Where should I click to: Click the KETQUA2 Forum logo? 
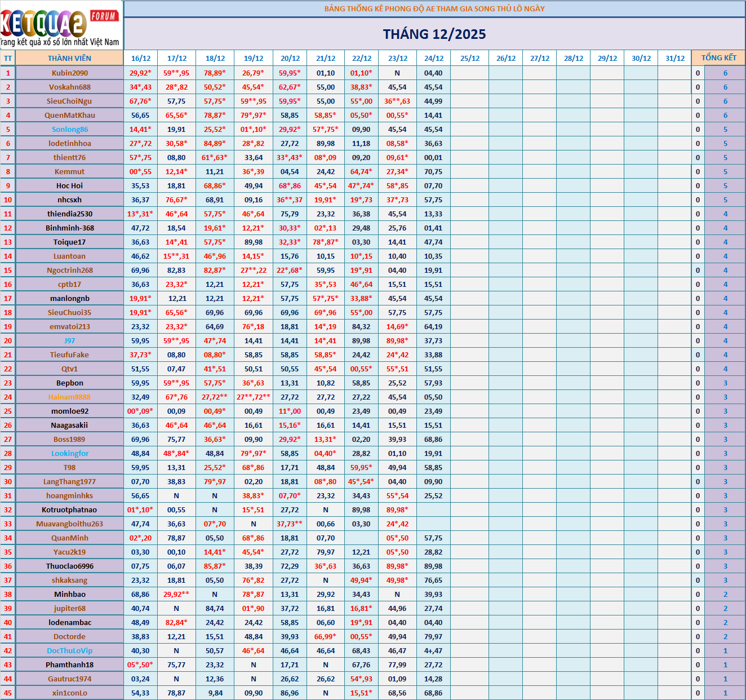coord(61,25)
